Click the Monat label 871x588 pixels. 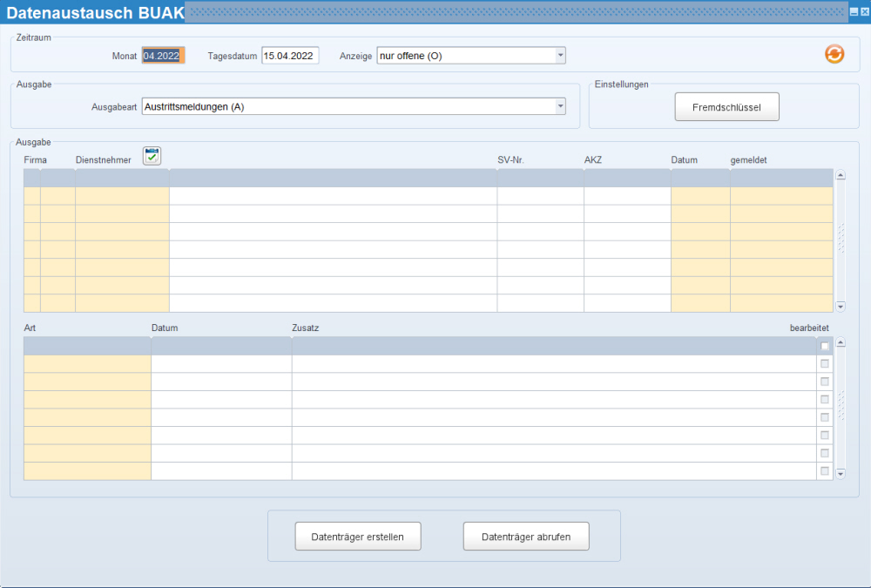(125, 56)
